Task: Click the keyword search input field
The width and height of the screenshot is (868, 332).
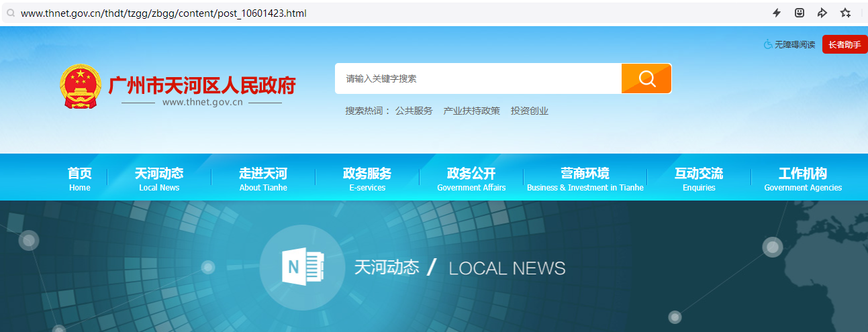Action: pos(478,78)
